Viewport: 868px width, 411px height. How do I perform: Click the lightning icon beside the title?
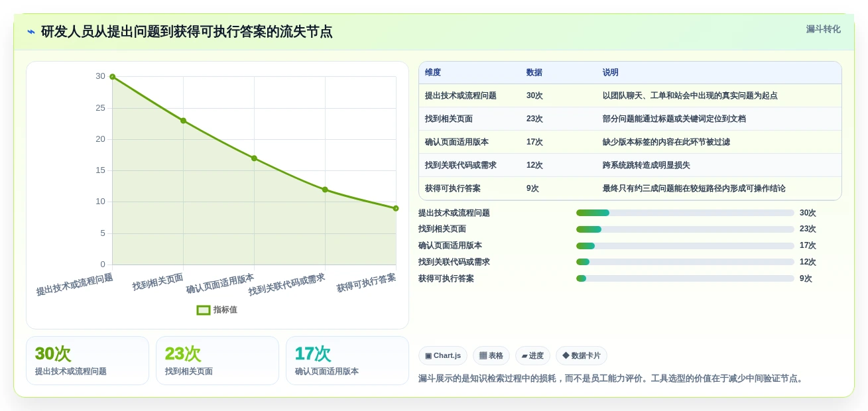[x=31, y=32]
